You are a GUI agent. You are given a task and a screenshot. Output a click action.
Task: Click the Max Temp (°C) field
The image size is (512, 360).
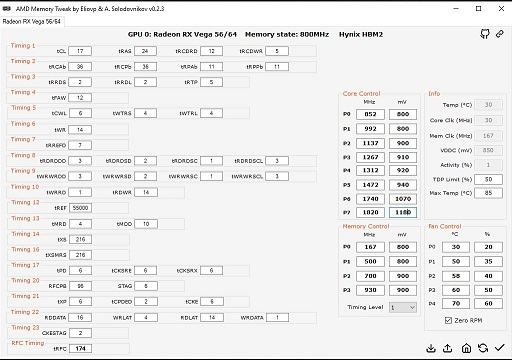coord(488,193)
